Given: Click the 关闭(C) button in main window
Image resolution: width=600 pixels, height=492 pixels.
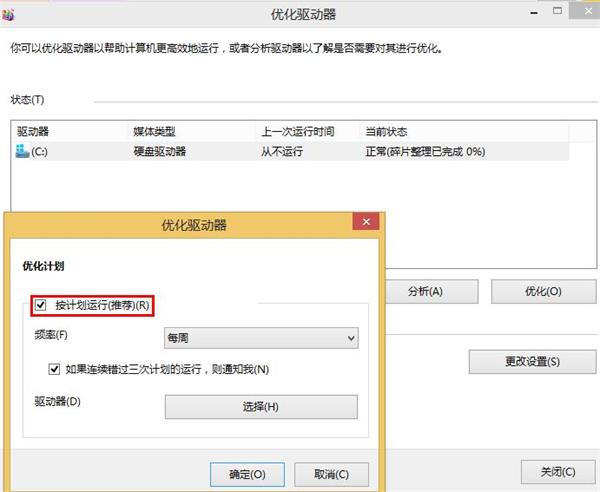Looking at the screenshot, I should pos(558,471).
